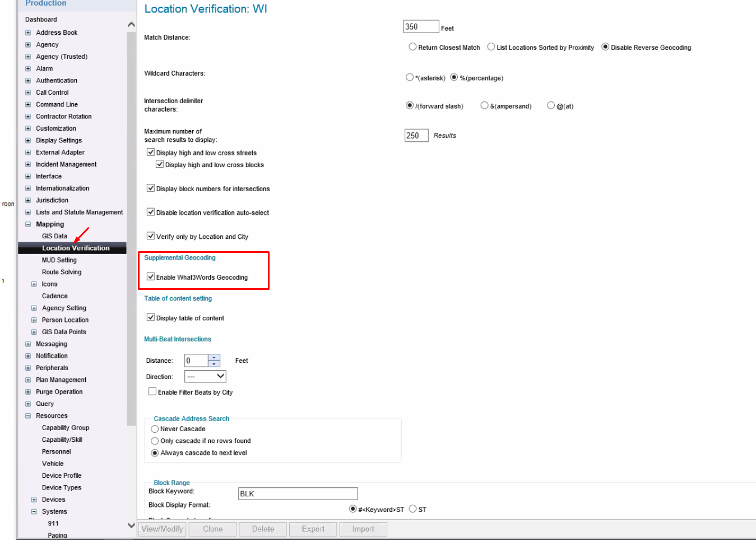This screenshot has width=756, height=540.
Task: Click the sidebar scroll up arrow
Action: 131,25
